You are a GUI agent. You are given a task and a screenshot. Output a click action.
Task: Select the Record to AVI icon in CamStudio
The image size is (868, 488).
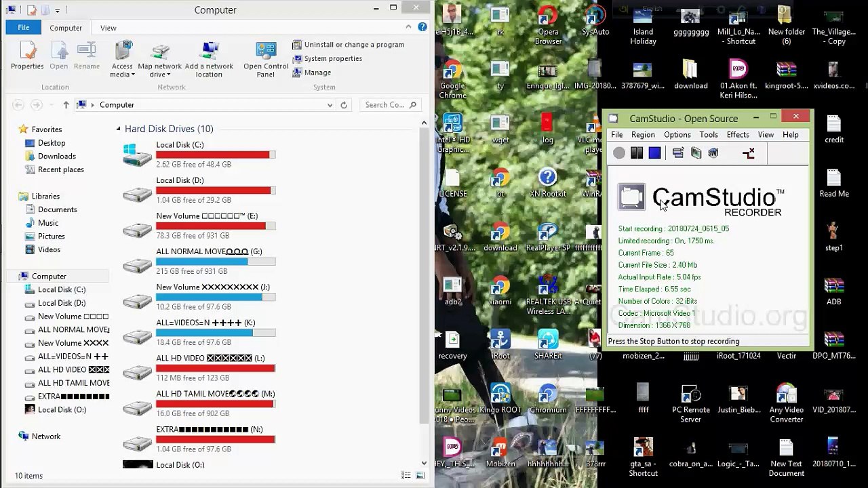(696, 153)
